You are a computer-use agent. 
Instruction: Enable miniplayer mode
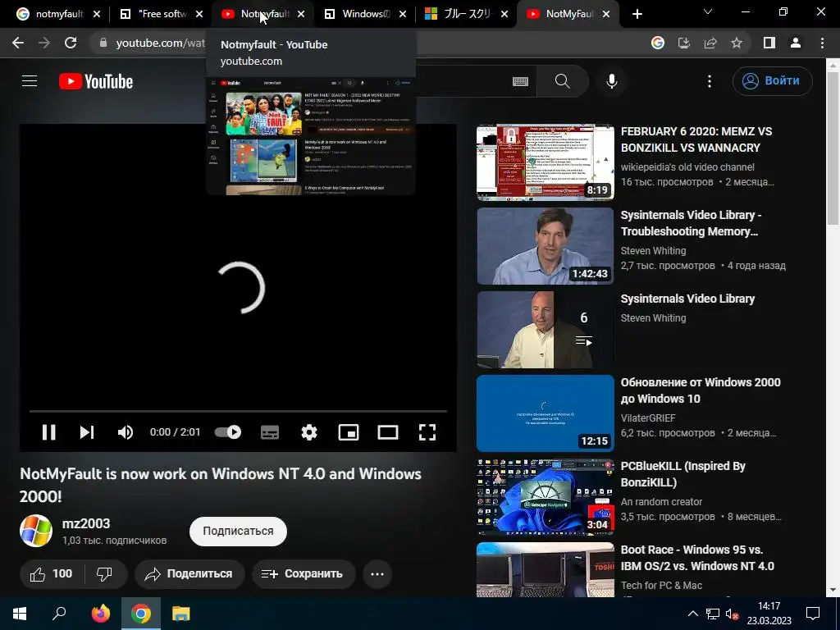[349, 431]
